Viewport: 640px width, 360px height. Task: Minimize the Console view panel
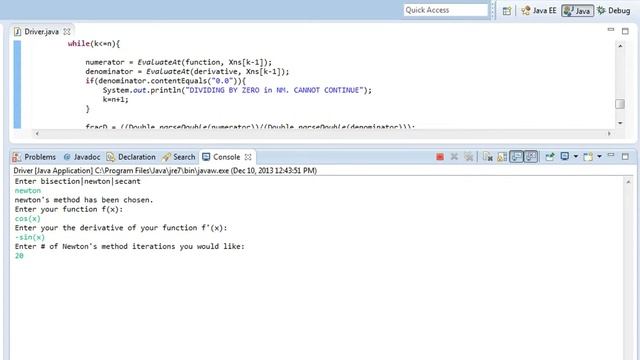611,156
